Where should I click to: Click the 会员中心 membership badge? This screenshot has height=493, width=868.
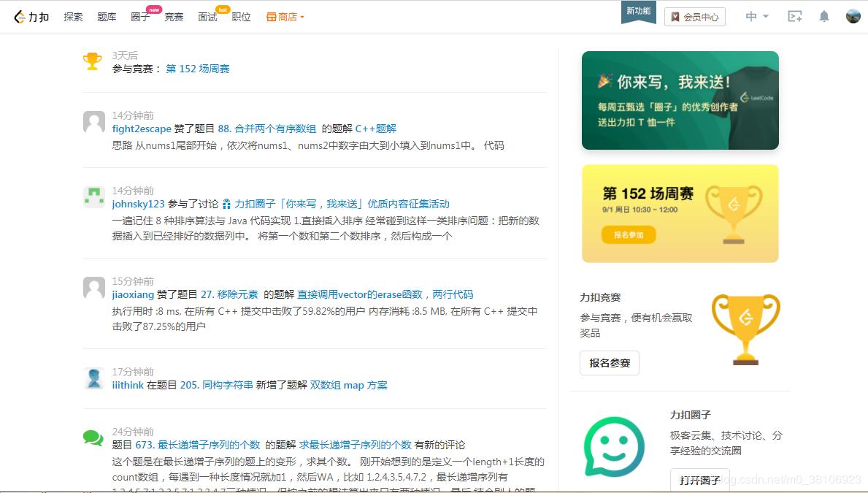click(694, 16)
